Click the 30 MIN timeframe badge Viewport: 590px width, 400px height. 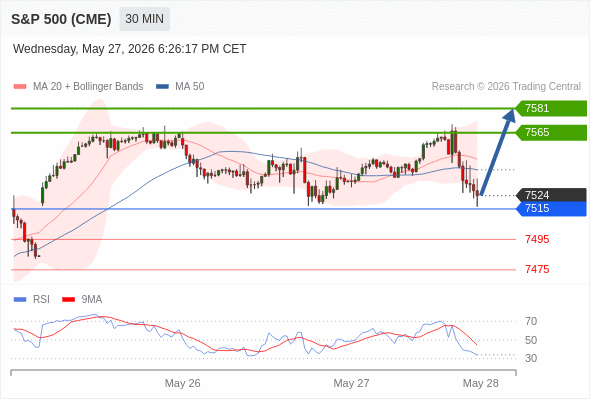pyautogui.click(x=144, y=19)
